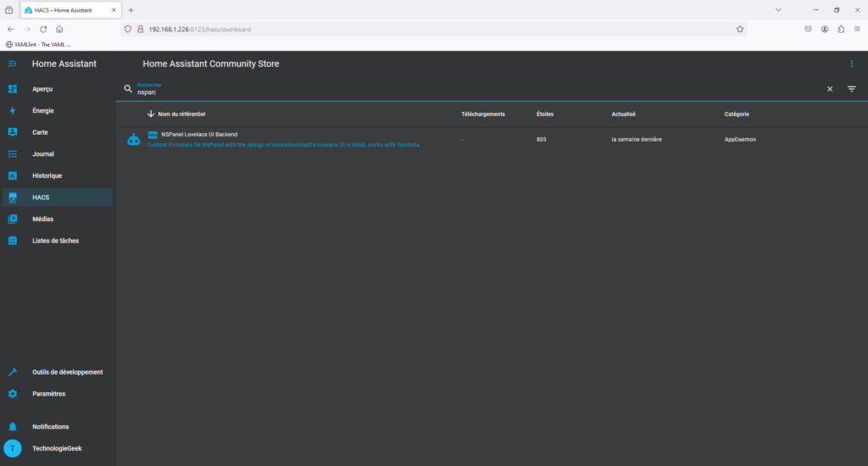Select HACS in the sidebar
868x466 pixels.
(58, 197)
